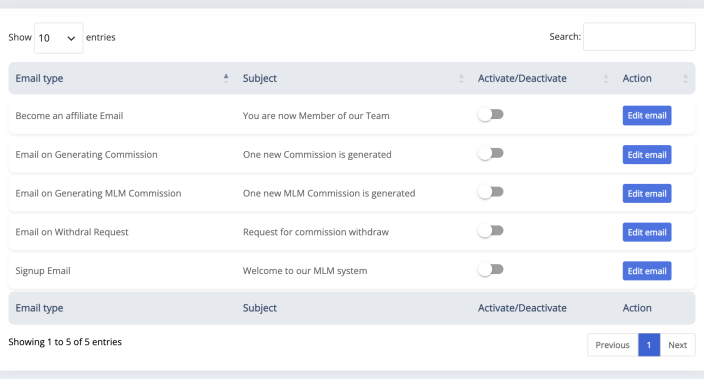
Task: Sort by Activate/Deactivate column header
Action: pos(543,78)
